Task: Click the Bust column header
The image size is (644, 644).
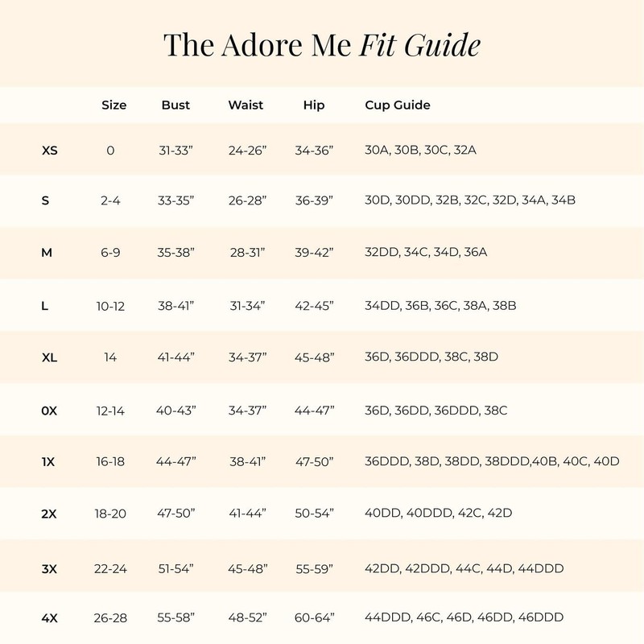Action: [x=175, y=105]
